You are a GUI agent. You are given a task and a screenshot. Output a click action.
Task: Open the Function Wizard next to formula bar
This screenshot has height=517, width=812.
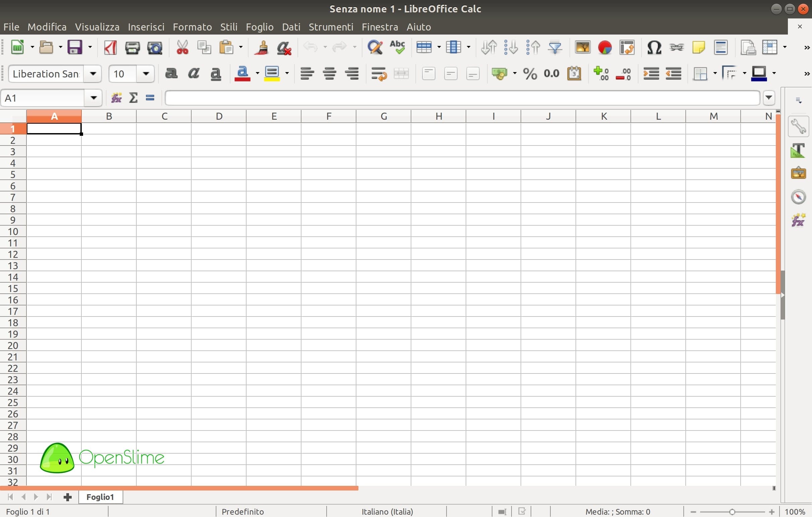[x=116, y=98]
